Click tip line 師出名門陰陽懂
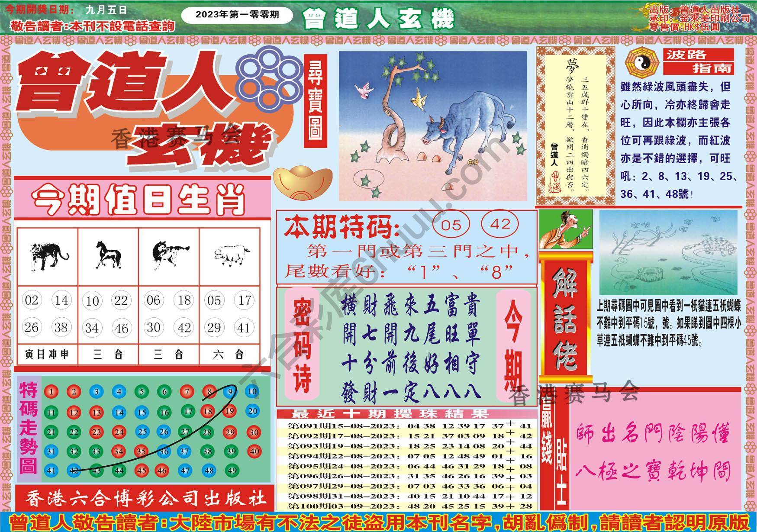 (x=653, y=435)
